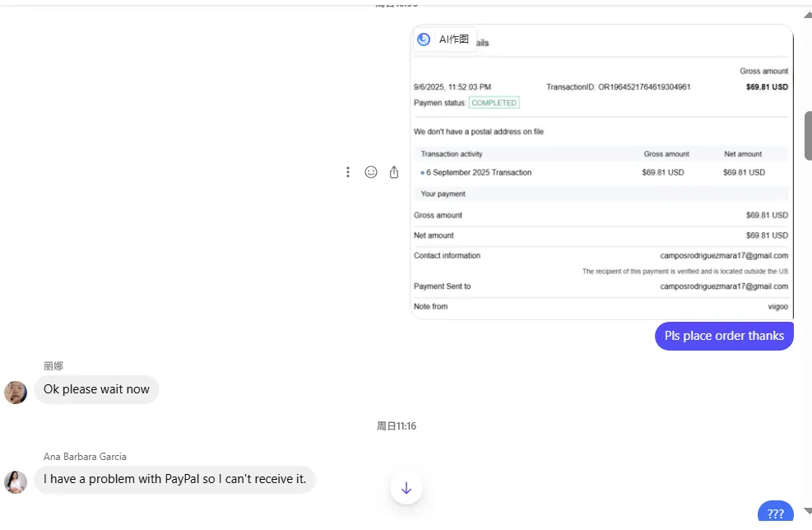Viewport: 812px width, 530px height.
Task: Click the sender name Ana Barbara Garcia
Action: click(85, 457)
